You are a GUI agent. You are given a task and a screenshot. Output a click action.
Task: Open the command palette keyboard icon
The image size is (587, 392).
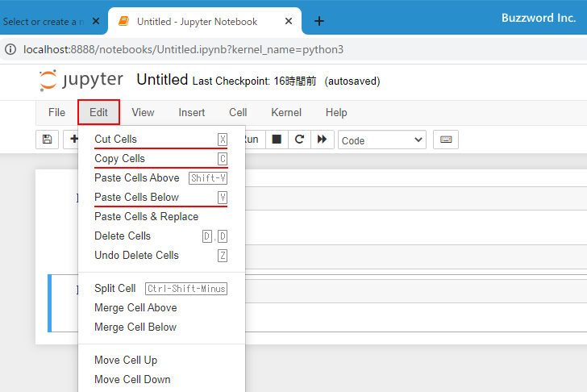446,140
